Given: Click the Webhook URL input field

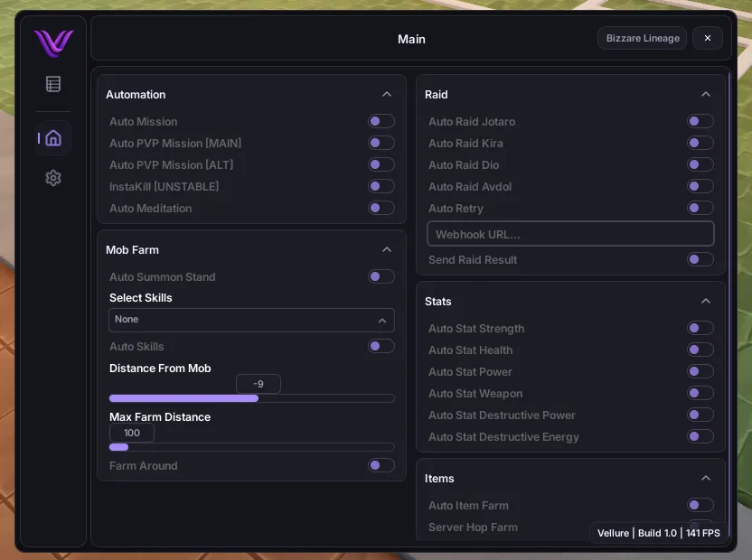Looking at the screenshot, I should (x=570, y=234).
